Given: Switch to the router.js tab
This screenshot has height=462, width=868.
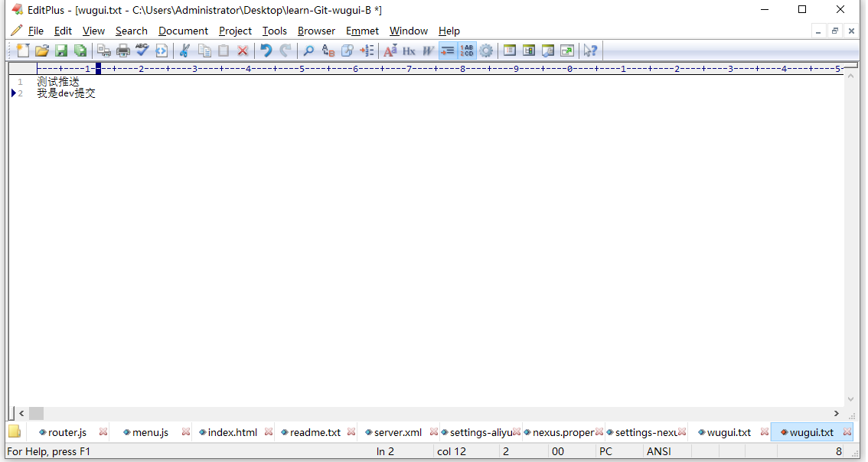Looking at the screenshot, I should (x=67, y=432).
